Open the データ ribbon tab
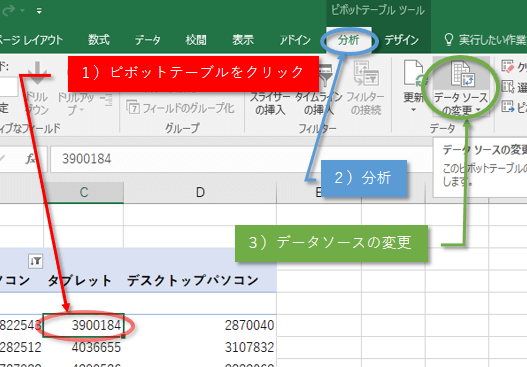Screen dimensions: 527x367 pyautogui.click(x=148, y=40)
